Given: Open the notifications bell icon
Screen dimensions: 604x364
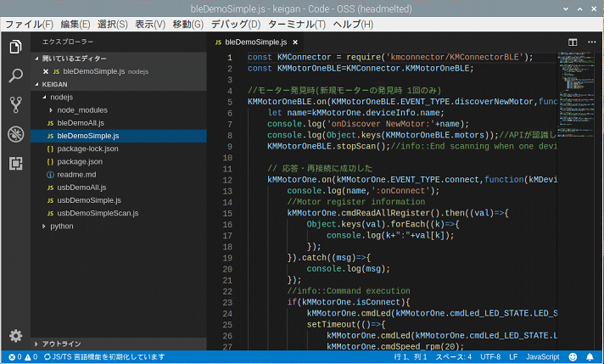Looking at the screenshot, I should tap(590, 357).
